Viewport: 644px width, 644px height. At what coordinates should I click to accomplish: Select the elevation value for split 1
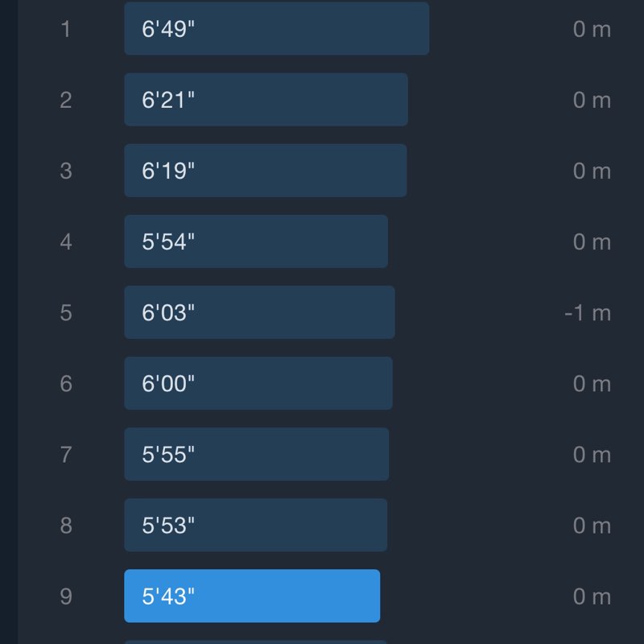click(592, 30)
